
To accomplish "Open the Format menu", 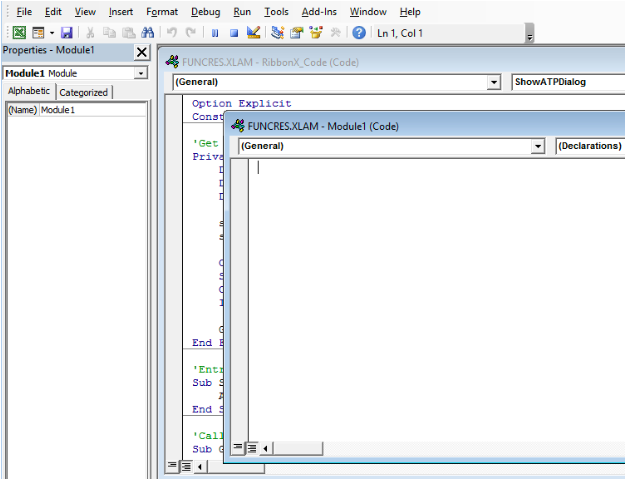I will tap(162, 12).
